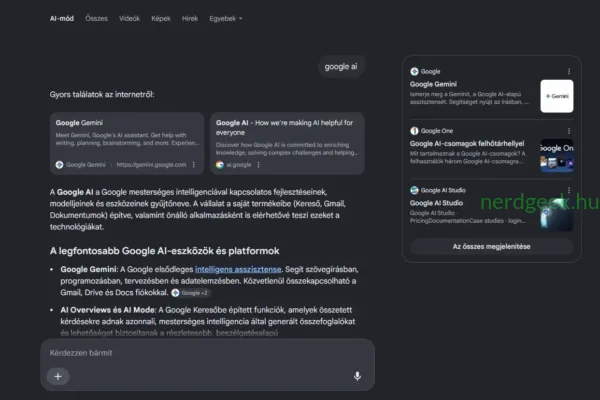This screenshot has width=600, height=400.
Task: Click the ai.google favicon icon
Action: 220,165
